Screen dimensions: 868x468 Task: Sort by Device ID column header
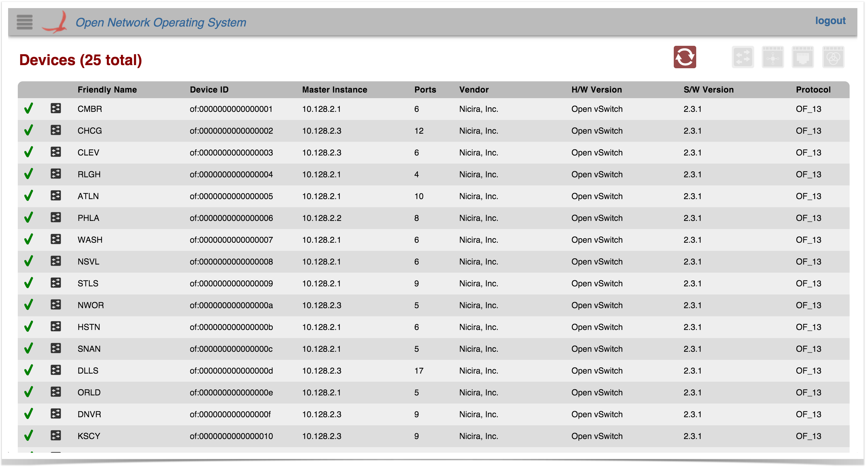(x=209, y=90)
